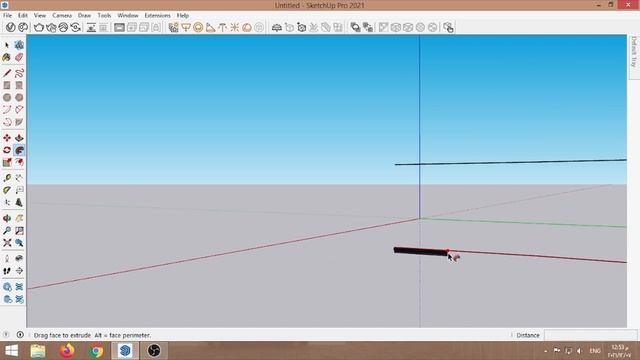Viewport: 640px width, 360px height.
Task: Click the Previous view tool
Action: (x=19, y=243)
